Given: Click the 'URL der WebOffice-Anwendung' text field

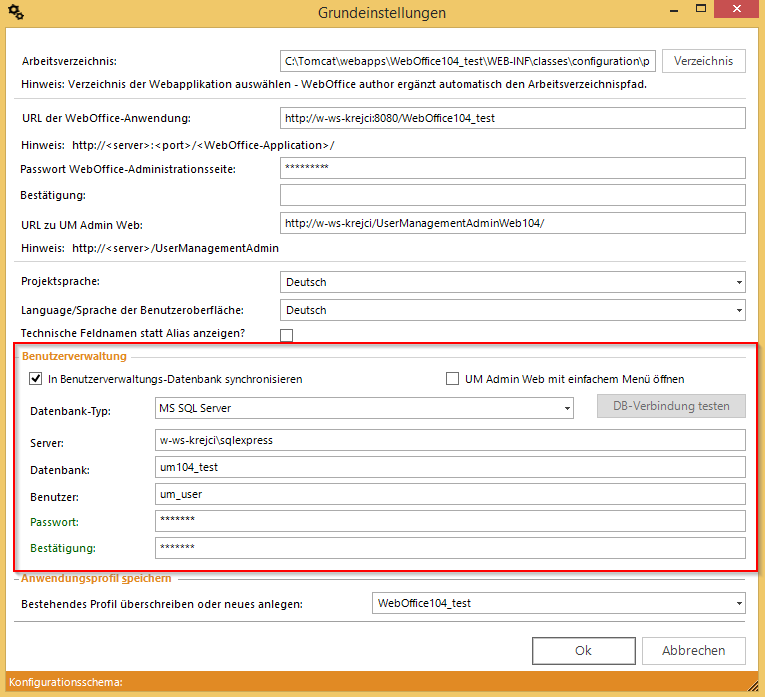Looking at the screenshot, I should click(x=512, y=118).
